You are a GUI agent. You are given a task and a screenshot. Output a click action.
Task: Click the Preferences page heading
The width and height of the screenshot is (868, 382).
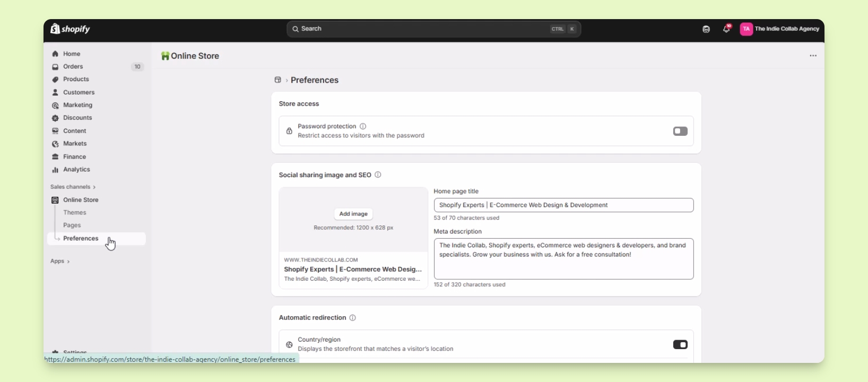pyautogui.click(x=315, y=80)
